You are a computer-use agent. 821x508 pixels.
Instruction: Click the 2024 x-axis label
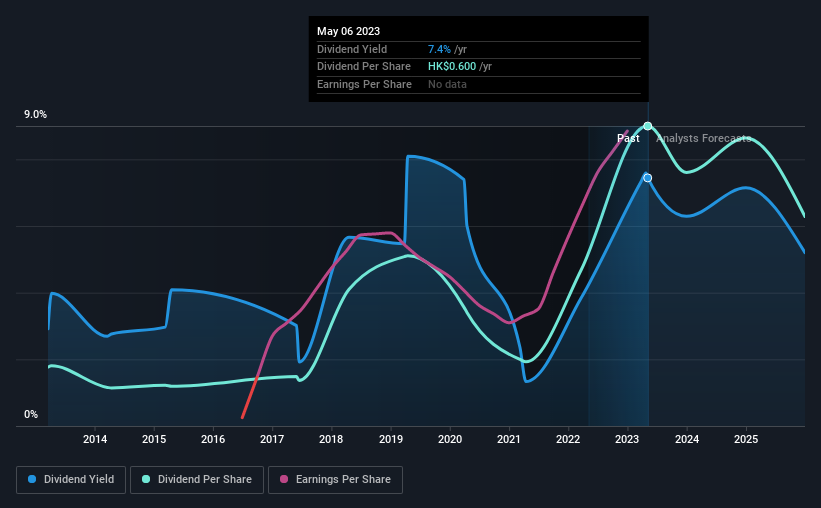687,439
